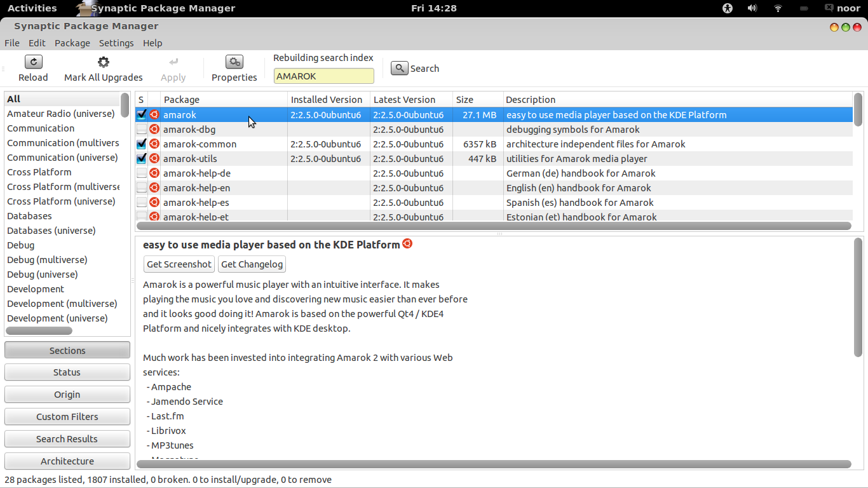Open the Package menu
The height and width of the screenshot is (488, 868).
coord(72,43)
